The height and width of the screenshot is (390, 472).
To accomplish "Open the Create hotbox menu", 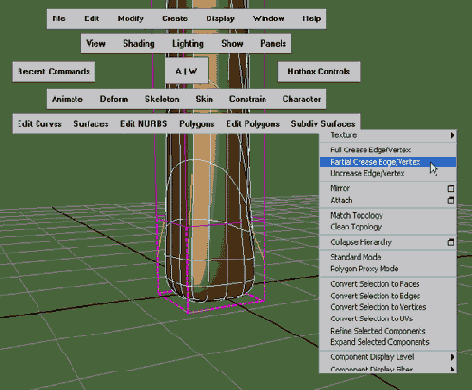I will 175,19.
